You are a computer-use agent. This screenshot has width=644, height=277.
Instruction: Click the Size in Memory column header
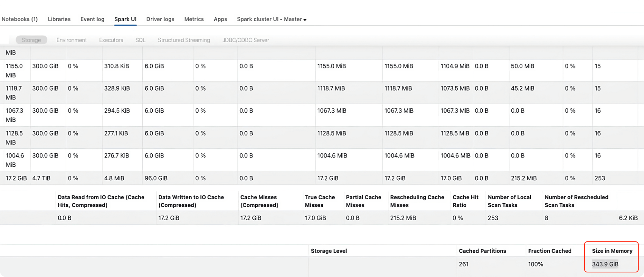[x=612, y=251]
